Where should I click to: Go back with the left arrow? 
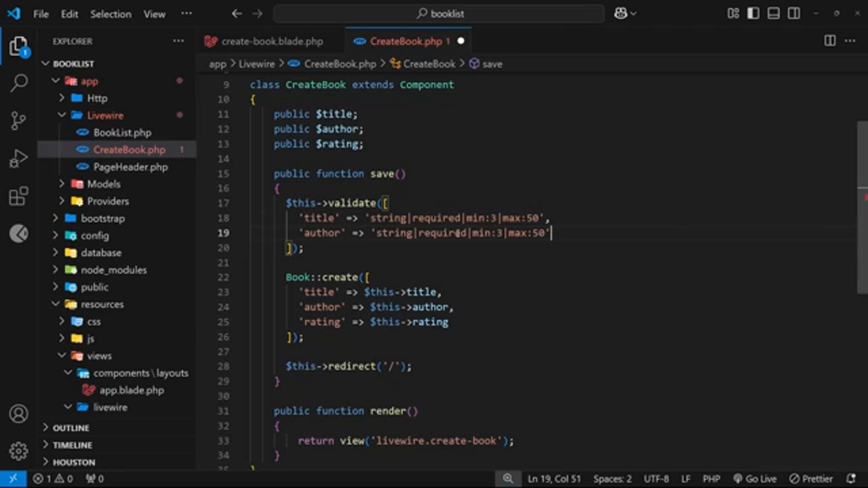click(236, 14)
